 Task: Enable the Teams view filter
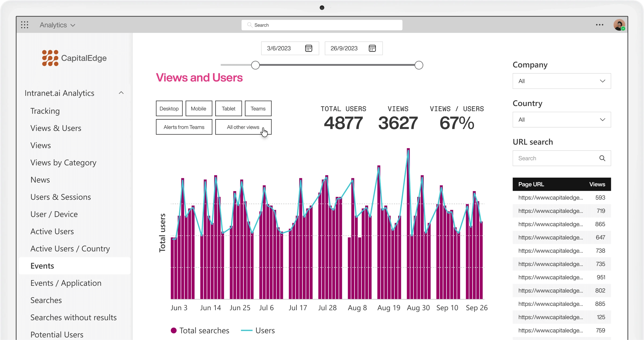tap(258, 108)
